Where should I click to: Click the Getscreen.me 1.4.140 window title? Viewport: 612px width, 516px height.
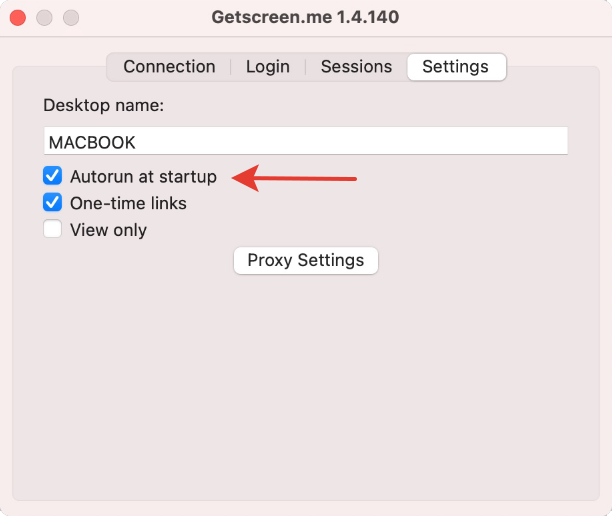pyautogui.click(x=305, y=18)
